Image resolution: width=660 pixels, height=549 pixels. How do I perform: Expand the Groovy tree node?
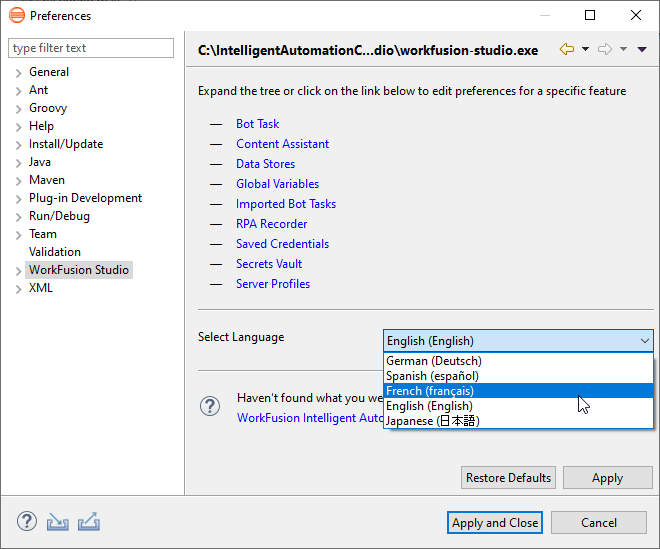18,109
